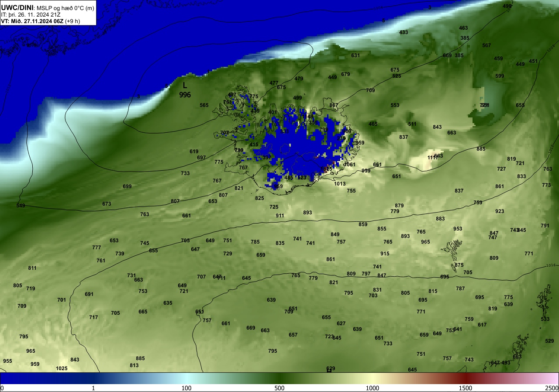The height and width of the screenshot is (392, 559).
Task: Click the color scale label 0
Action: [x=2, y=388]
